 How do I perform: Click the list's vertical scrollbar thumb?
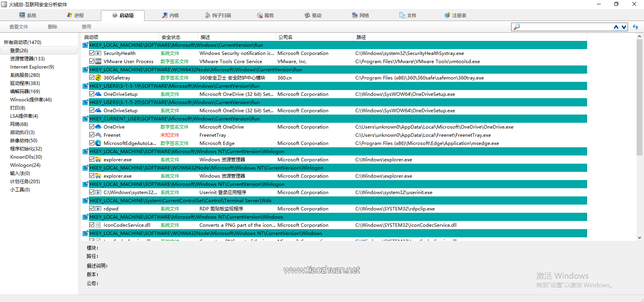(639, 97)
